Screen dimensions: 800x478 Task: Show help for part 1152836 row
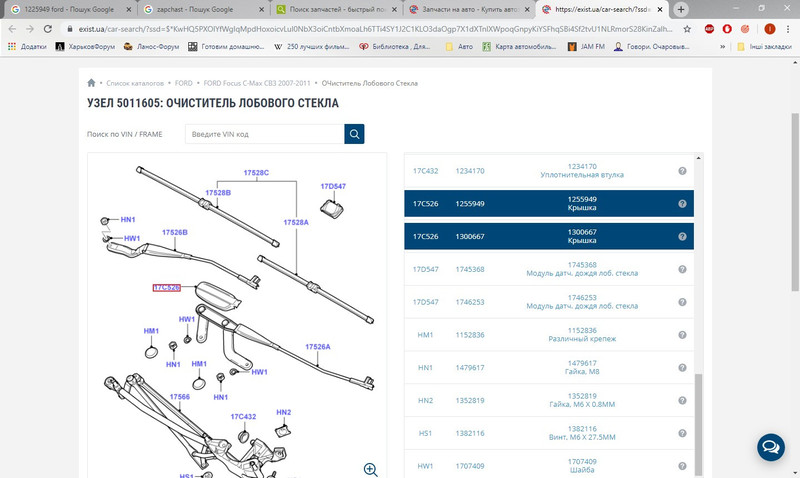pyautogui.click(x=682, y=335)
